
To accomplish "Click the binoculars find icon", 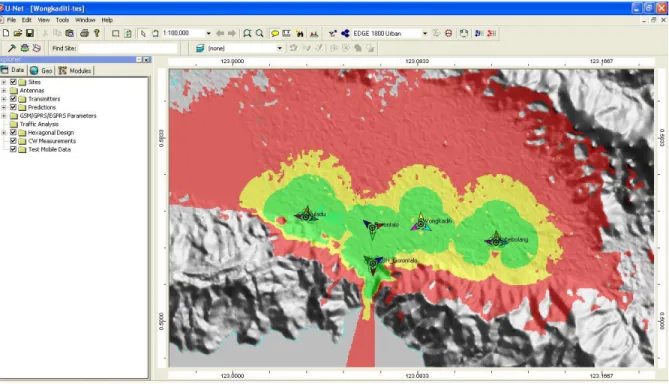I will coord(300,33).
